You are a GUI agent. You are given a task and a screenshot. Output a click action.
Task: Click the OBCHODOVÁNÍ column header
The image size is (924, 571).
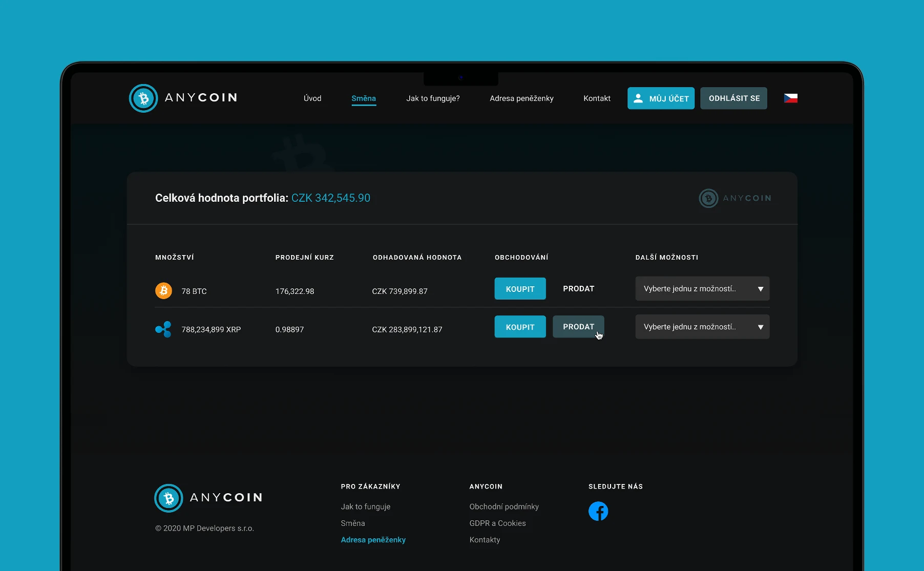[x=521, y=257]
